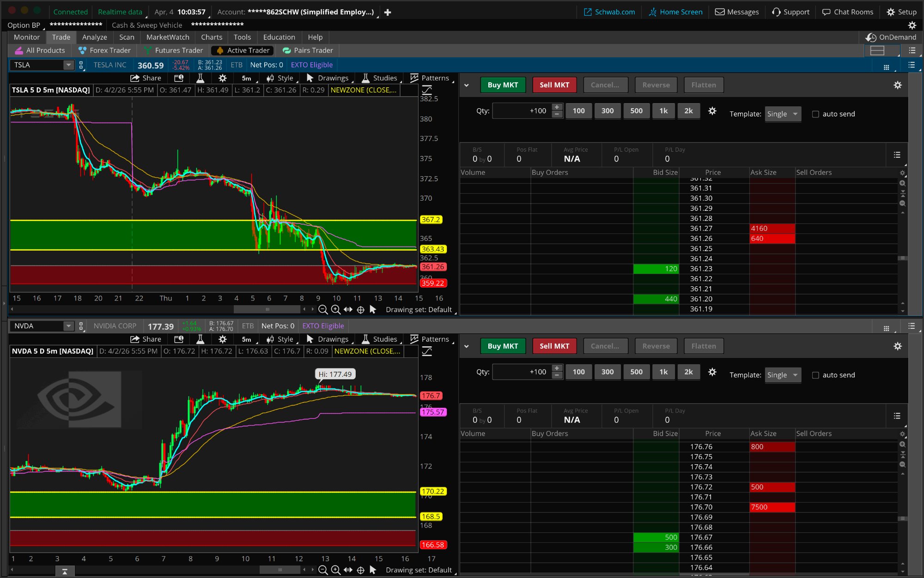Screen dimensions: 924x578
Task: Open chart settings gear for the TSLA chart
Action: (222, 78)
